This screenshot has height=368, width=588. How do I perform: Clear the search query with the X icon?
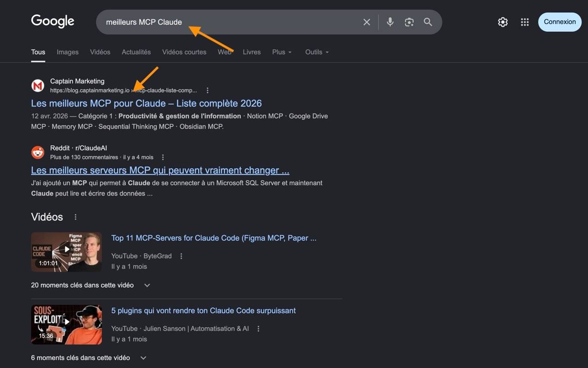coord(367,22)
